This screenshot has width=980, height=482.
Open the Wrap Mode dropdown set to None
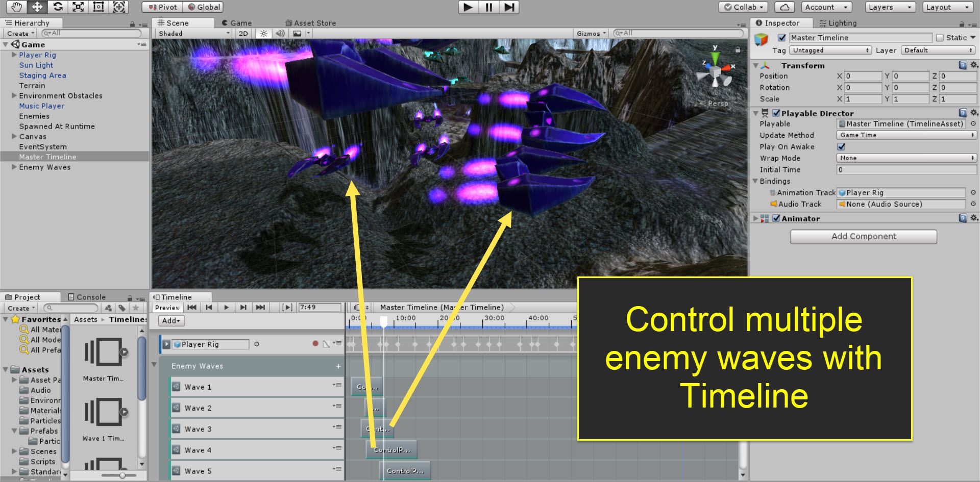click(x=906, y=158)
